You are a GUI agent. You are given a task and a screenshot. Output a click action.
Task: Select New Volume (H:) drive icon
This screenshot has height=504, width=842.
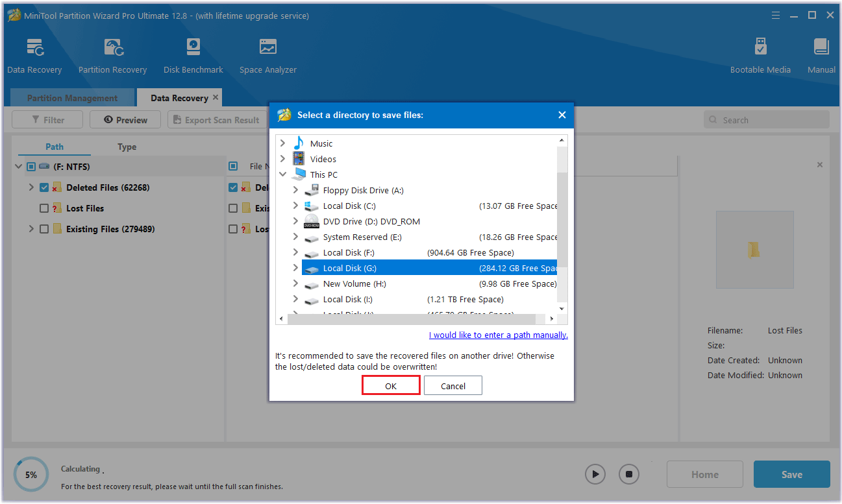312,284
